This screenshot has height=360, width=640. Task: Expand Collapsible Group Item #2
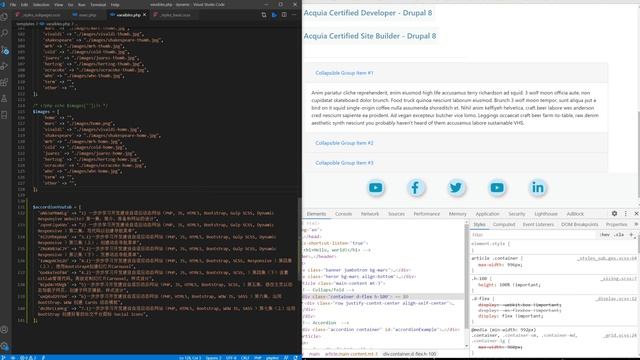[344, 143]
